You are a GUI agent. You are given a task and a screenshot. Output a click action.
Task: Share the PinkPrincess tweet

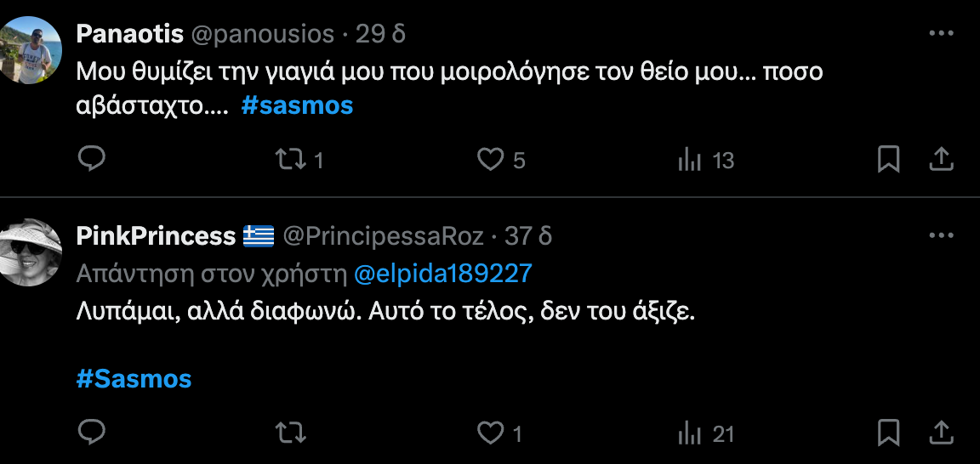(940, 433)
